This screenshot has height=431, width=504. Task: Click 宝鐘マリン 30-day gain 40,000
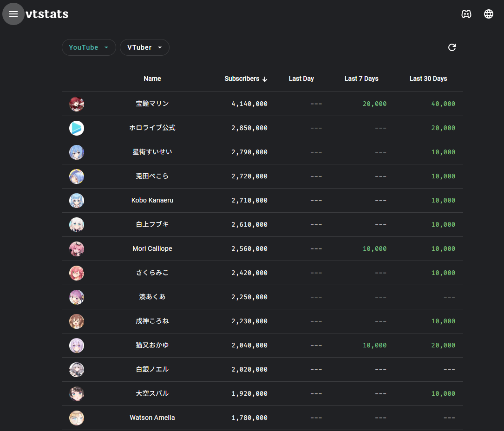pos(443,104)
